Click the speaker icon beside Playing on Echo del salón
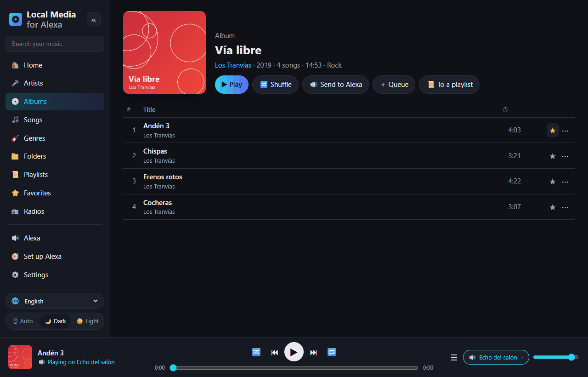Viewport: 588px width, 377px height. [42, 362]
